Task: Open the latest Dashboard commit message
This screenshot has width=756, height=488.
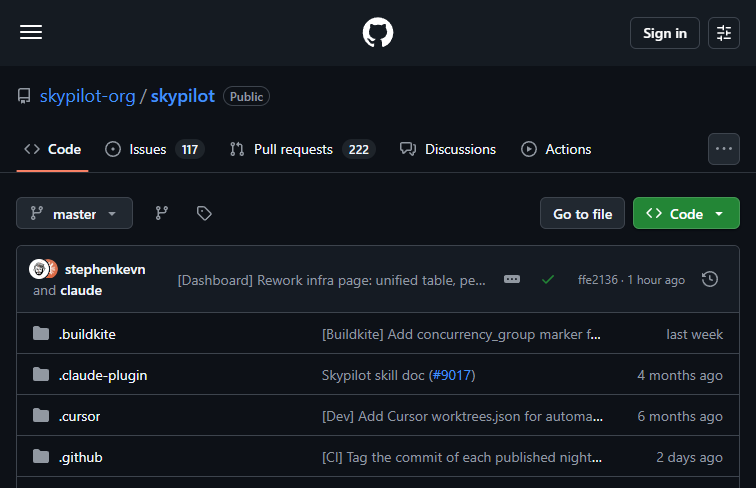Action: 331,280
